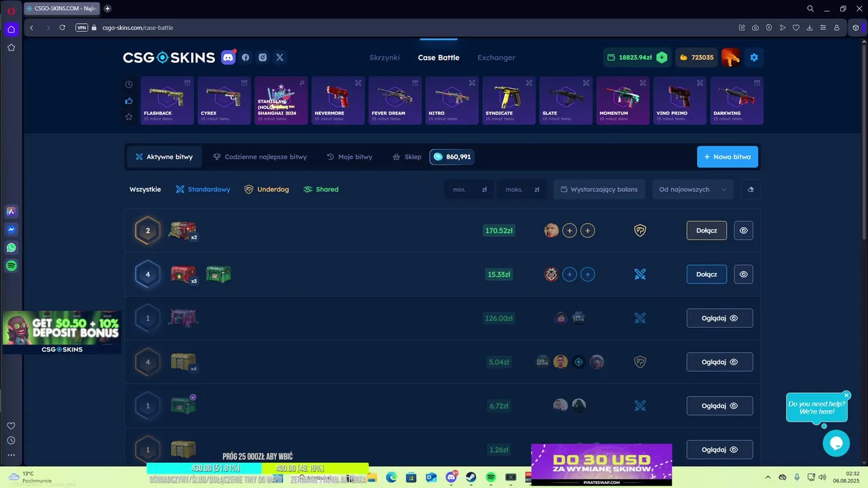The width and height of the screenshot is (868, 488).
Task: Filter battles by Shared
Action: [x=321, y=189]
